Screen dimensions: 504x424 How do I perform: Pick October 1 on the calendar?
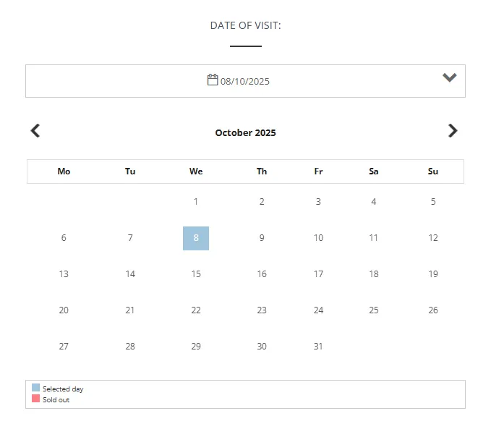[196, 202]
